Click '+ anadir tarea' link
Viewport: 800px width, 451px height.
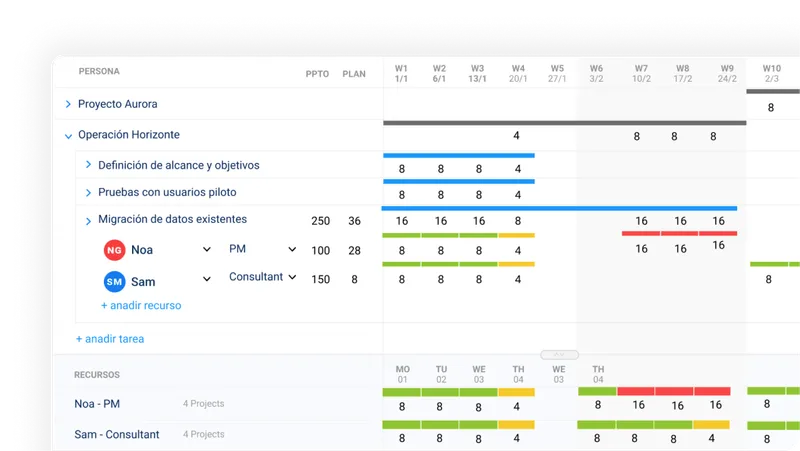[110, 339]
